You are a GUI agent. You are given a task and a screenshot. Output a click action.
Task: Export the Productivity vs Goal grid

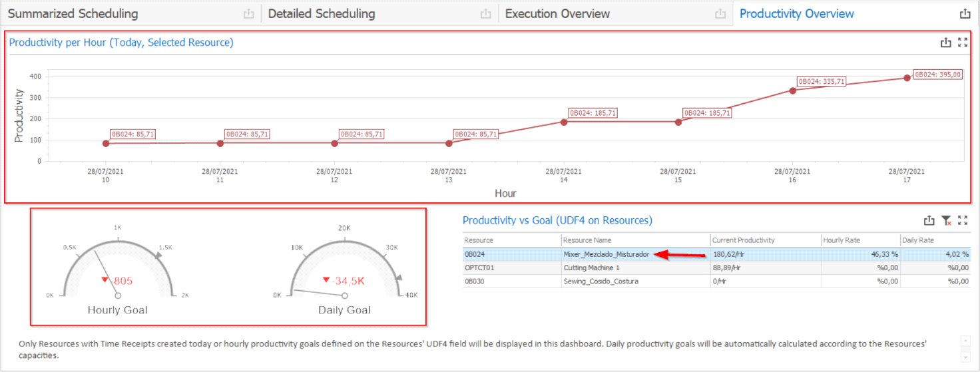[929, 220]
